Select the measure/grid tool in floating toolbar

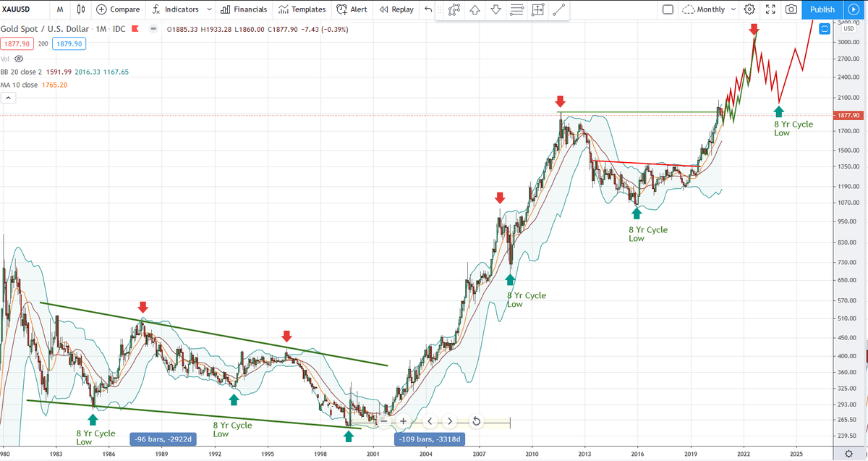537,10
